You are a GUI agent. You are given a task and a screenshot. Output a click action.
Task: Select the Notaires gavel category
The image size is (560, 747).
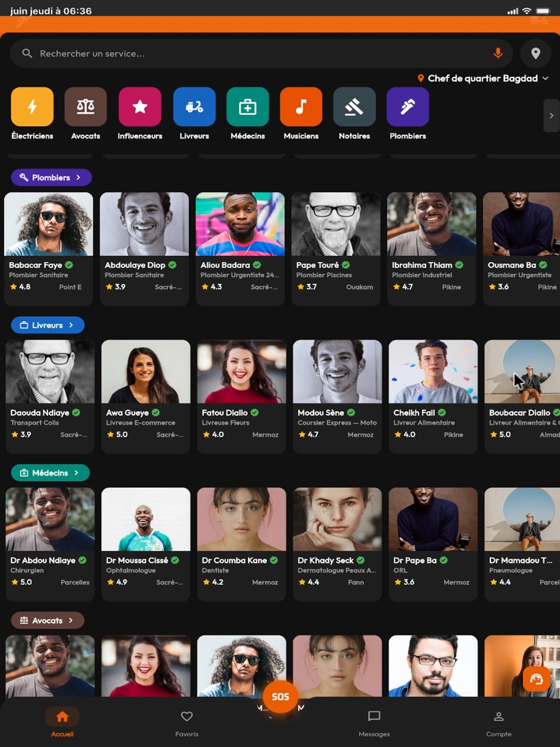click(354, 107)
